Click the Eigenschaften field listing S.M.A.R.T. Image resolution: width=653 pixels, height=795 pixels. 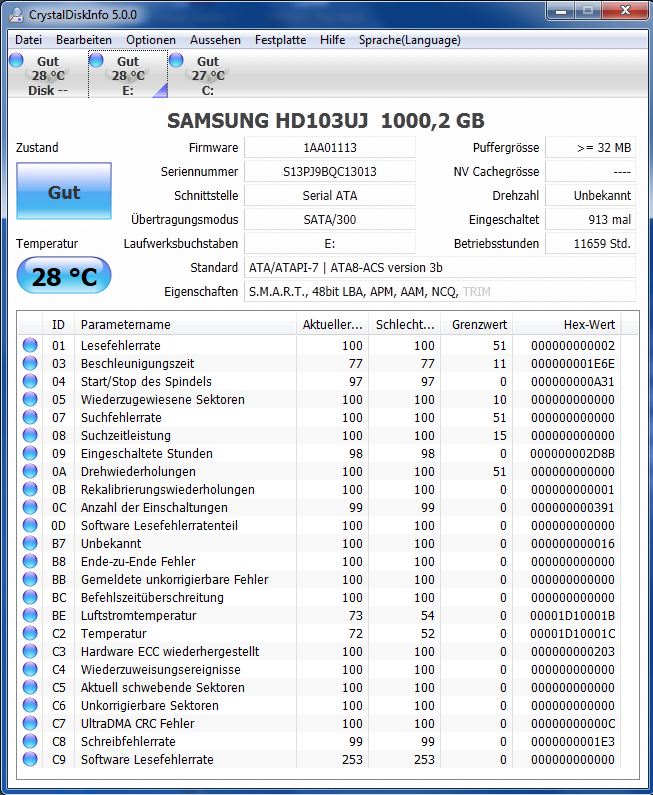coord(440,292)
